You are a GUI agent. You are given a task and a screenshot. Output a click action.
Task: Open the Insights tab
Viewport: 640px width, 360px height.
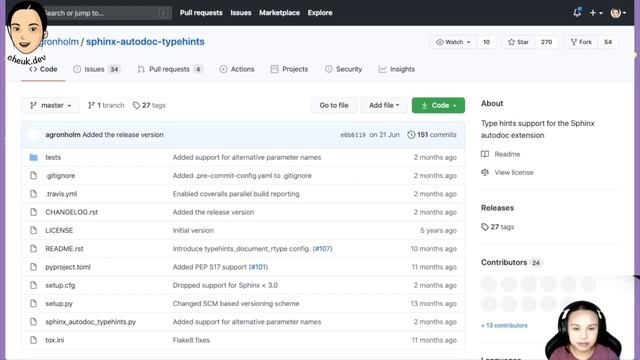[396, 69]
